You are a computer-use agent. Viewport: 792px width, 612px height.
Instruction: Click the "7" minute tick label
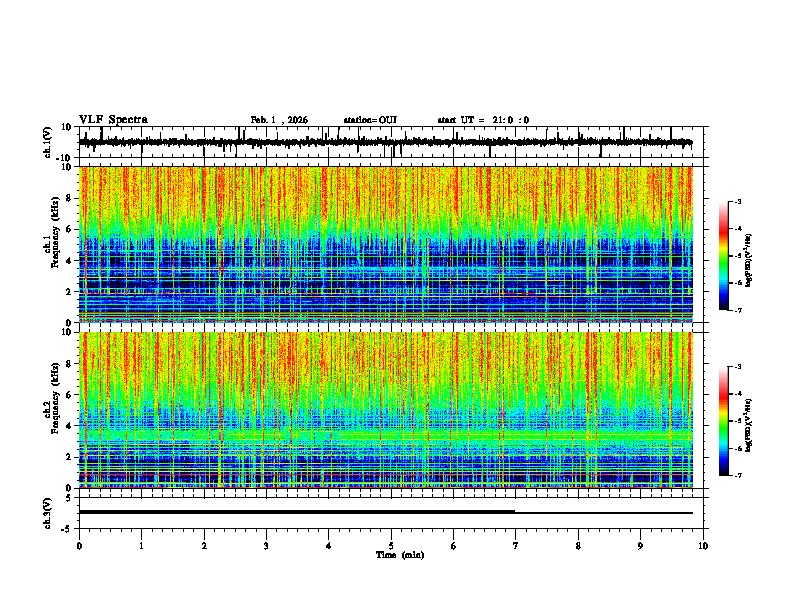click(516, 546)
